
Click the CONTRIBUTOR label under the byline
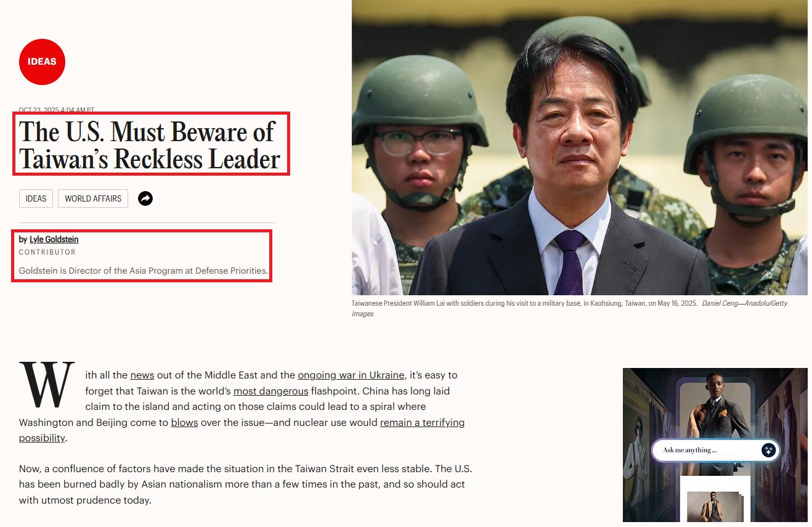point(47,252)
